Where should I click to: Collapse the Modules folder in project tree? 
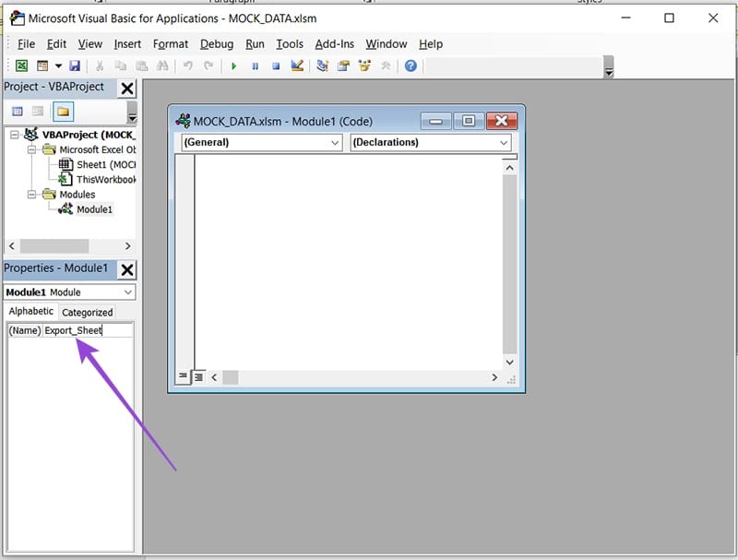pos(30,195)
